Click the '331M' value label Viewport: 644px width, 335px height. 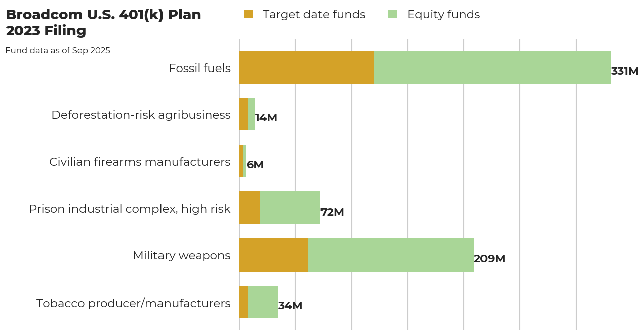tap(625, 71)
